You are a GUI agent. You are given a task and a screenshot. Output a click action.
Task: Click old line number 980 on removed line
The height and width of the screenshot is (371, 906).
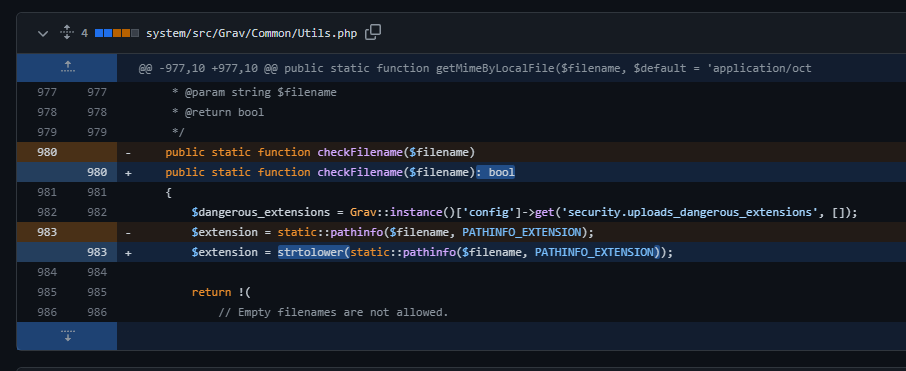(46, 153)
